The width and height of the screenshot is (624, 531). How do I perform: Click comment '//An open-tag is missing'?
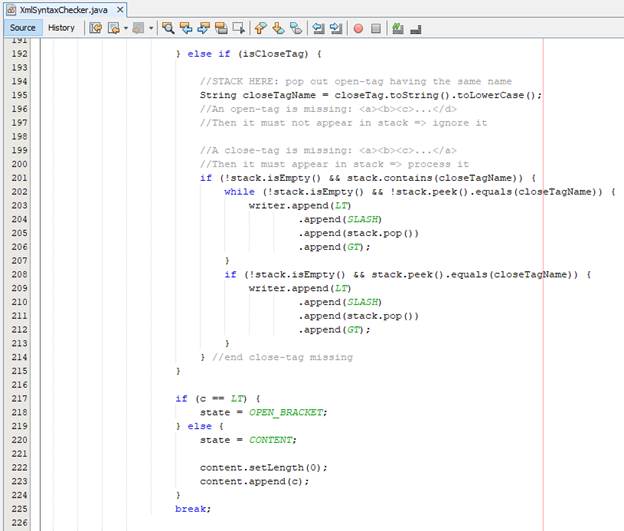[x=328, y=109]
